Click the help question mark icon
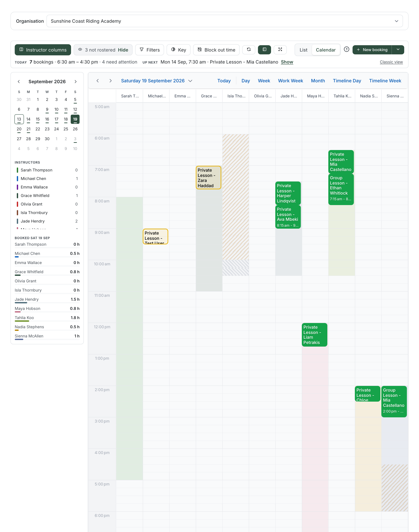Screen dimensions: 419x532 click(346, 49)
